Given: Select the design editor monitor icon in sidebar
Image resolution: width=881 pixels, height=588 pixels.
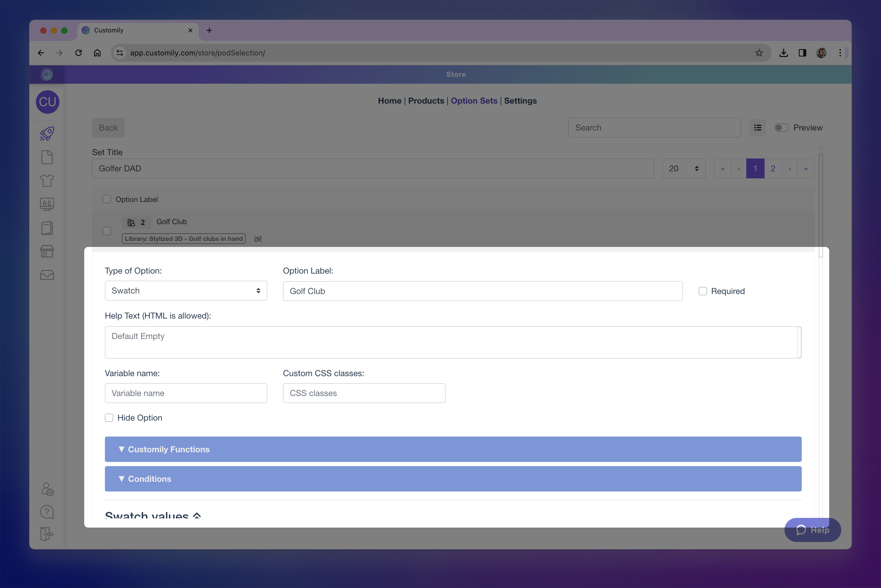Looking at the screenshot, I should click(x=47, y=204).
